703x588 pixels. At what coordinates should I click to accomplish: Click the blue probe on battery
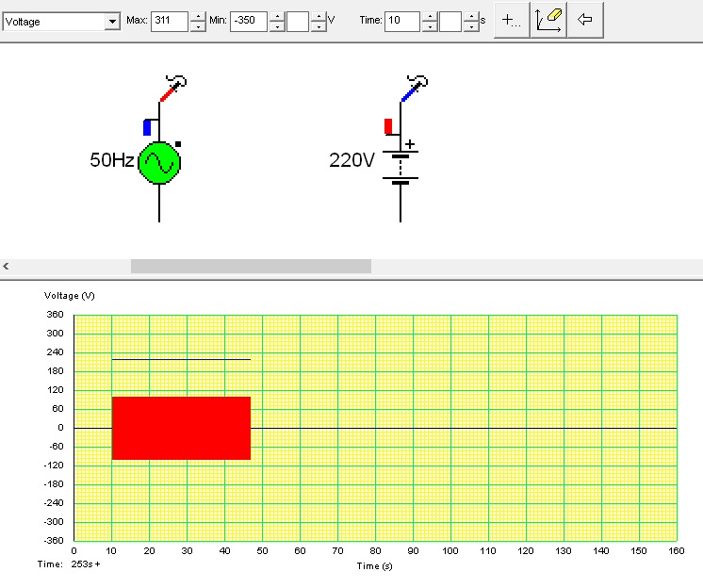415,89
